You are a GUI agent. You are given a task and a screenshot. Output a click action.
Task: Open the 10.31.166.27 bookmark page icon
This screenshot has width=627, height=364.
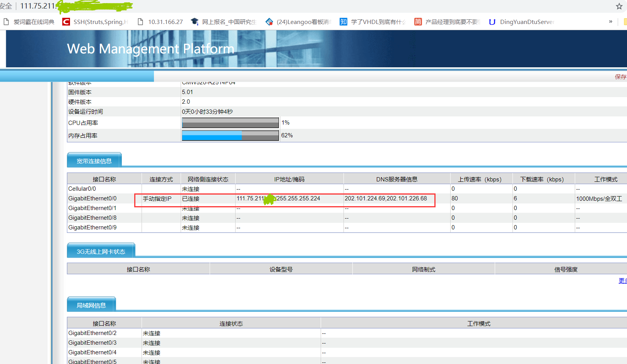tap(140, 22)
